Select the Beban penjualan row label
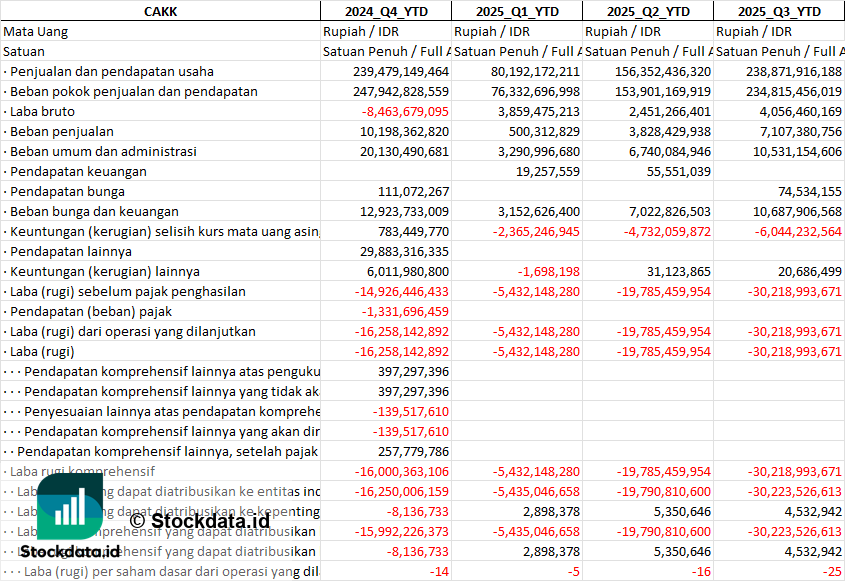Viewport: 845px width, 581px height. pyautogui.click(x=61, y=132)
